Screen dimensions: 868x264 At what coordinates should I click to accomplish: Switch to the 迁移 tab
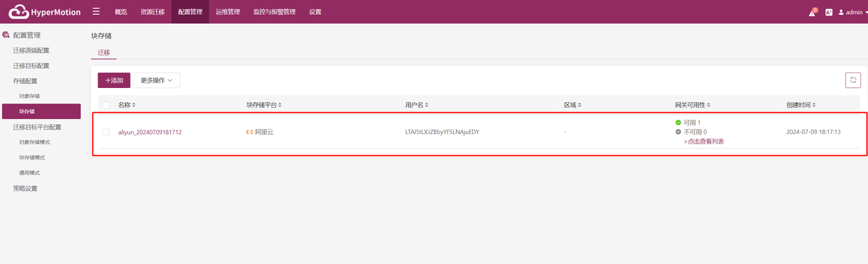pyautogui.click(x=104, y=52)
